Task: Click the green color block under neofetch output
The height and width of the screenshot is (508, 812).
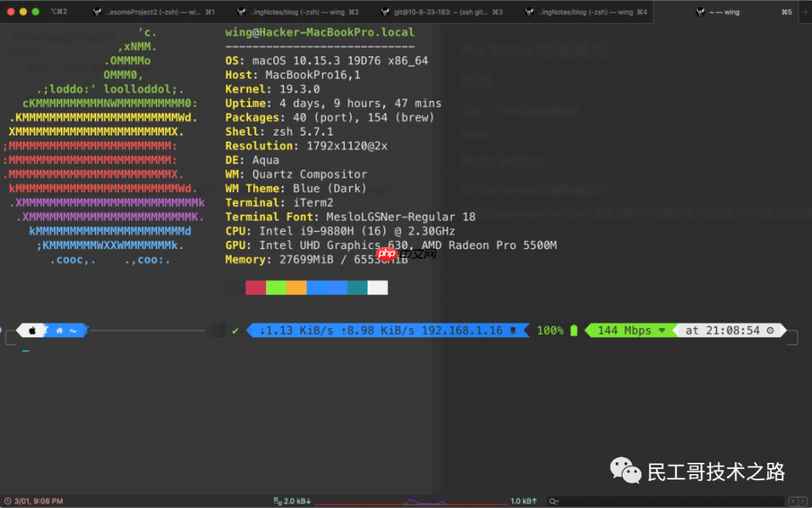Action: click(276, 287)
